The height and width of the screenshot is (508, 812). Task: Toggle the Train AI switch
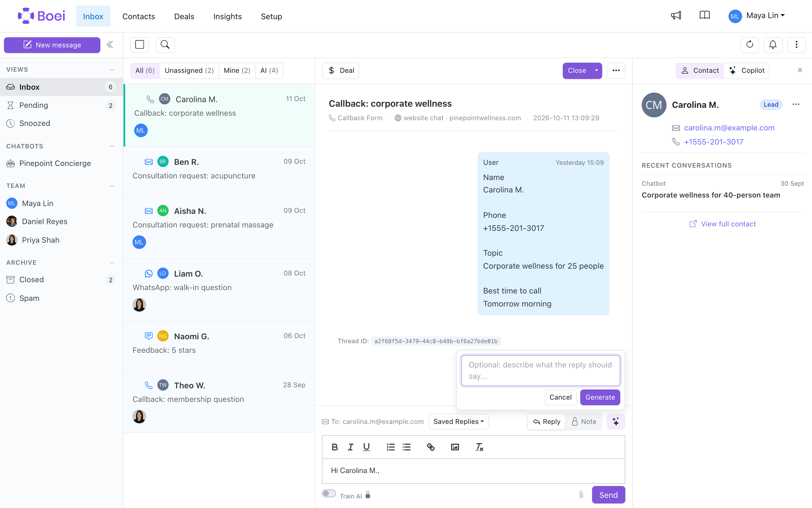coord(329,493)
